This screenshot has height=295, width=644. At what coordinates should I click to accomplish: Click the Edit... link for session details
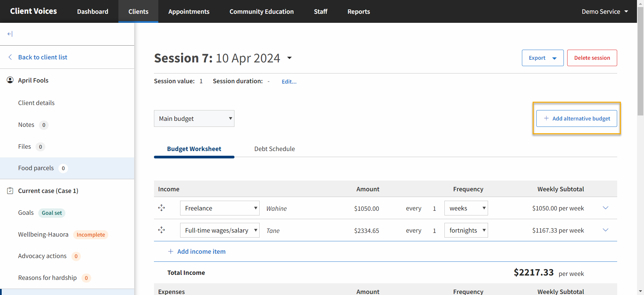tap(289, 82)
